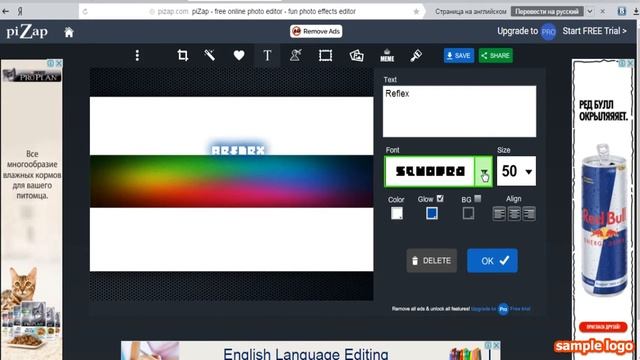This screenshot has width=640, height=360.
Task: Confirm with the OK button
Action: [492, 260]
